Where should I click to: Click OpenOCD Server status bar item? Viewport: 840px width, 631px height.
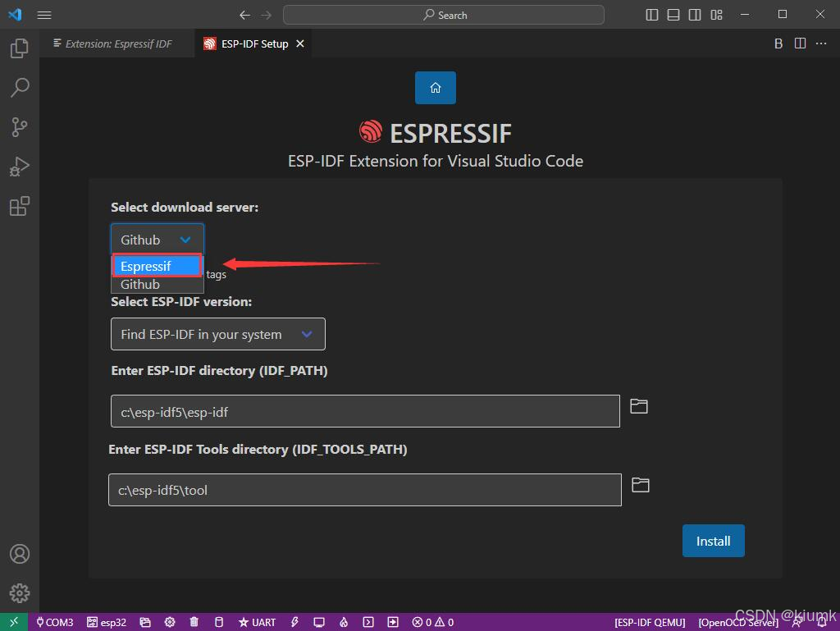tap(738, 622)
